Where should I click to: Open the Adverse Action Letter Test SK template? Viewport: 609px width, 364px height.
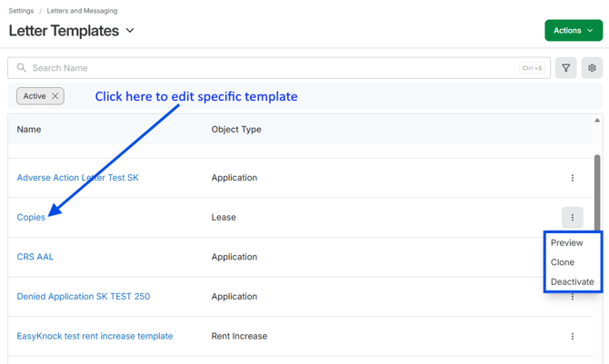[77, 178]
